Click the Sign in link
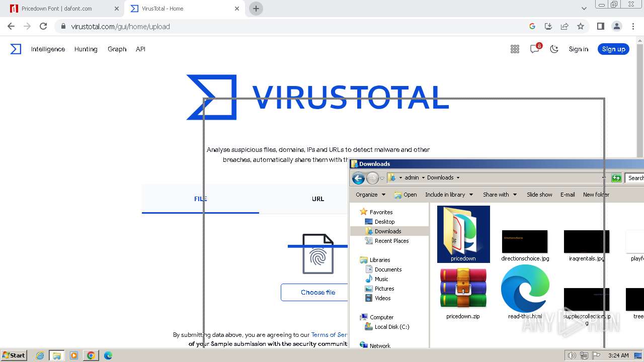 pyautogui.click(x=578, y=49)
